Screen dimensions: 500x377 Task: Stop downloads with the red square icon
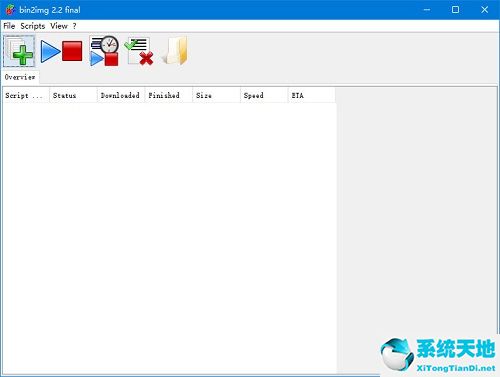(x=72, y=51)
